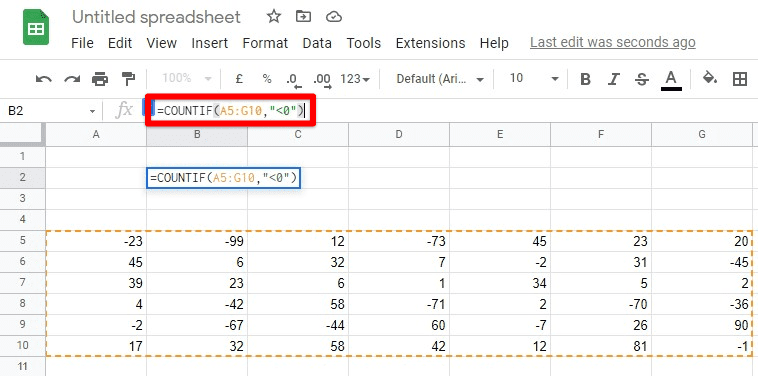Format as percent
The image size is (758, 376).
click(267, 79)
